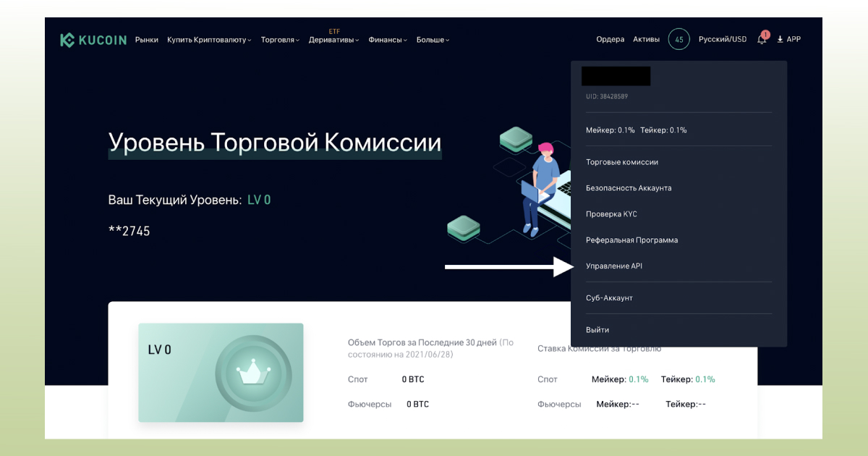Viewport: 868px width, 456px height.
Task: Select Рынки in the top navigation
Action: 146,40
